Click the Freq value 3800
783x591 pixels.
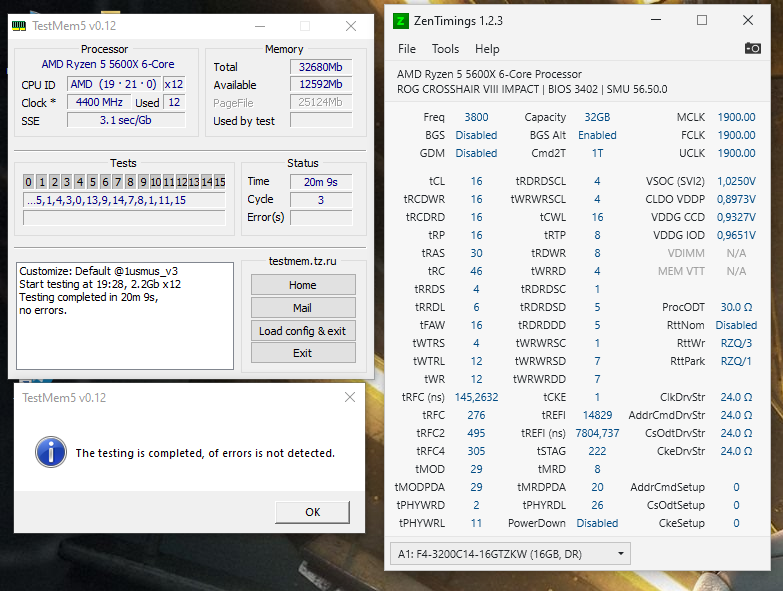coord(476,117)
